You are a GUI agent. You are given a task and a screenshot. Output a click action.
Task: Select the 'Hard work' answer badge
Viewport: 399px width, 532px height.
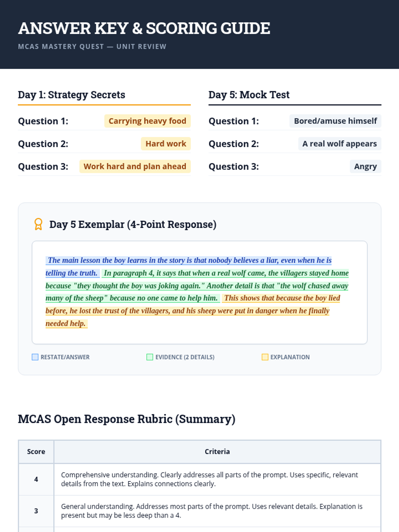coord(166,144)
